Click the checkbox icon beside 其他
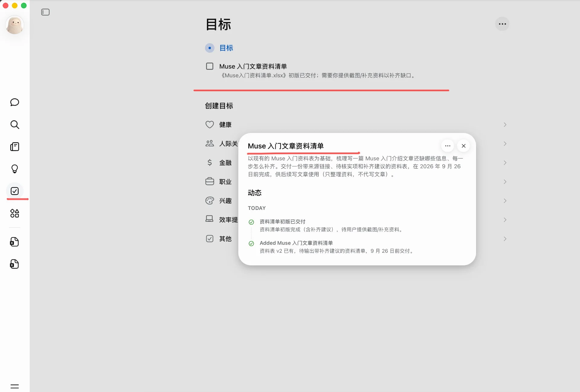 click(x=210, y=239)
